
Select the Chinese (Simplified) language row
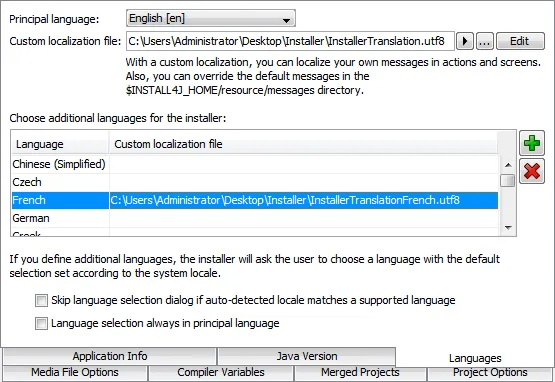coord(255,164)
